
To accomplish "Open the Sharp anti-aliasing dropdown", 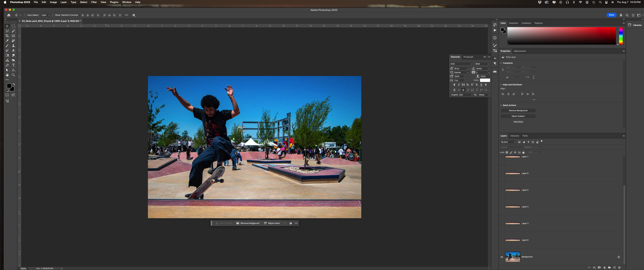I will click(484, 95).
